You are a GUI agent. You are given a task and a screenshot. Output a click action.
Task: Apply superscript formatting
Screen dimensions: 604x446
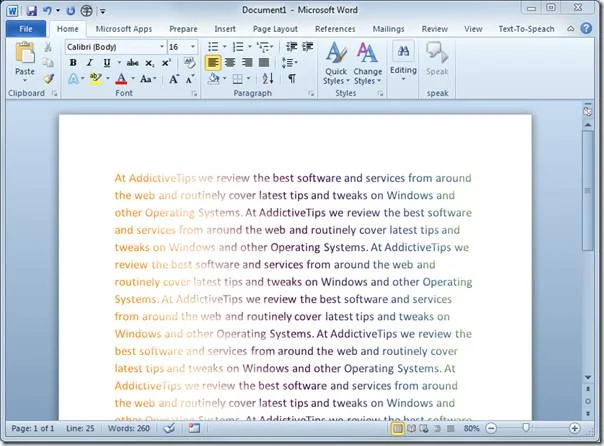point(166,63)
